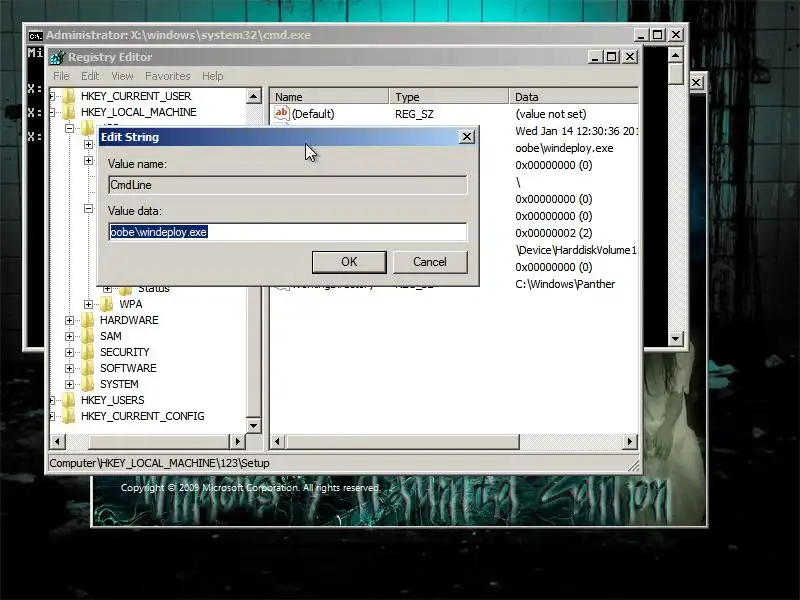Click tree pane horizontal scroll right arrow

(x=237, y=441)
